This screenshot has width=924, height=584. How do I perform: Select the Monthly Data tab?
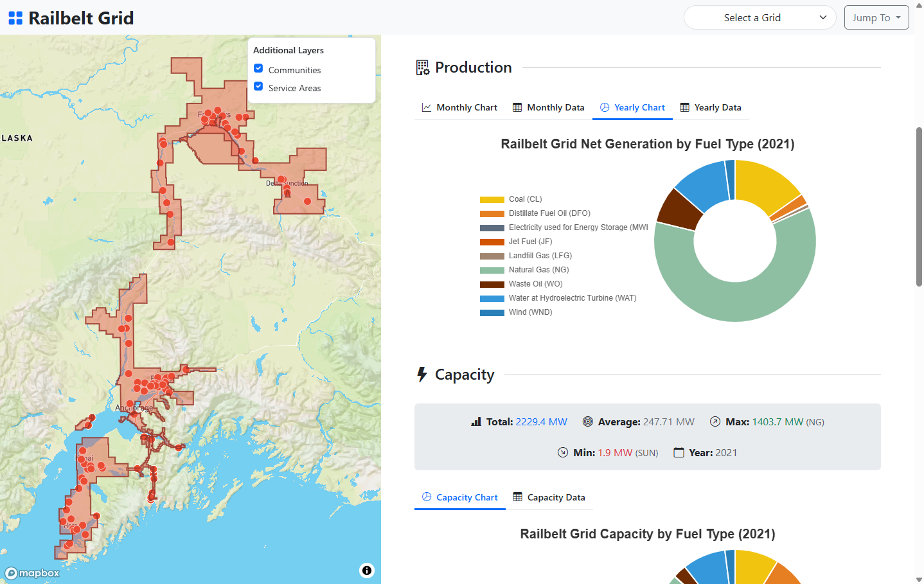coord(548,107)
